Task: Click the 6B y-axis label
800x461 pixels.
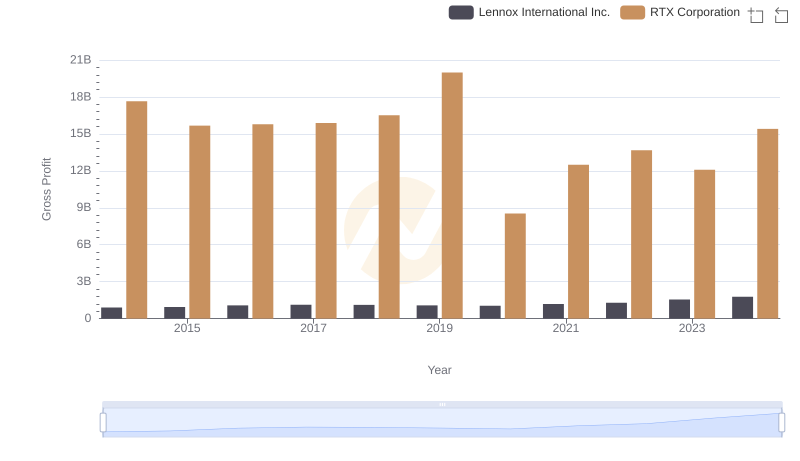Action: [84, 244]
